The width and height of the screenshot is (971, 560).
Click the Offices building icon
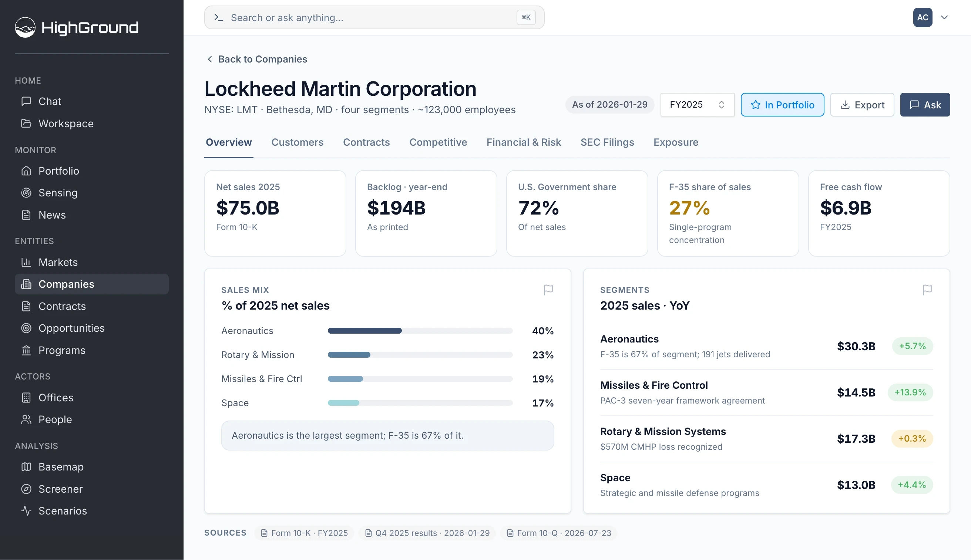26,398
